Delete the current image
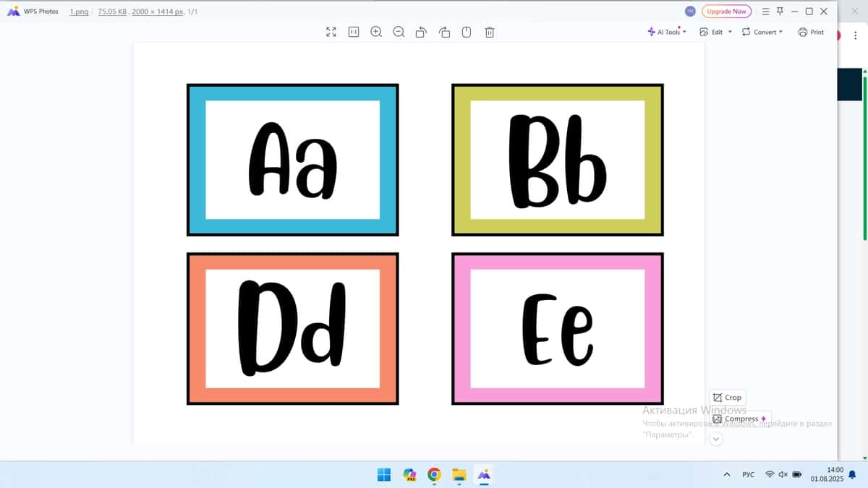 (x=490, y=32)
